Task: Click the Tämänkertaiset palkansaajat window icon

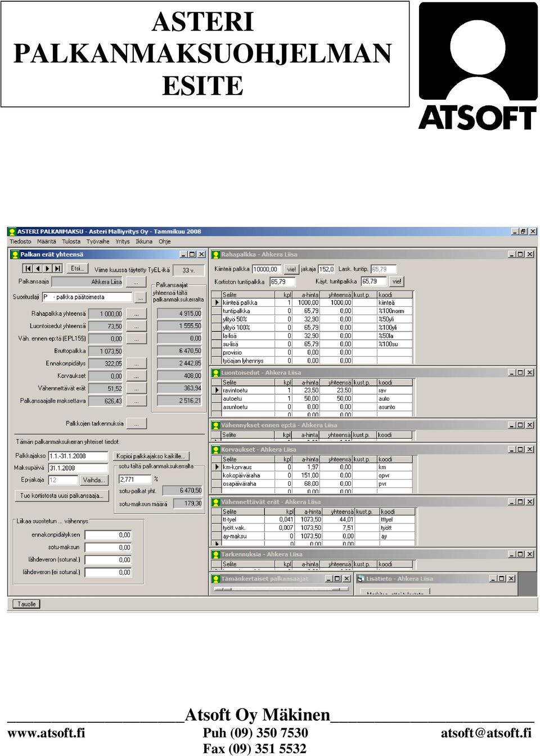Action: [x=215, y=579]
